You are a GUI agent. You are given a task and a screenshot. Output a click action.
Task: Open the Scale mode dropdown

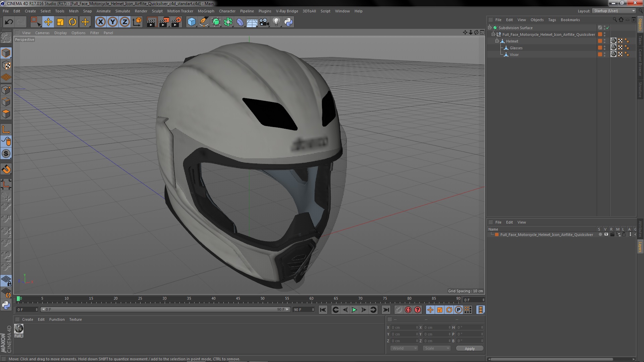pyautogui.click(x=436, y=348)
